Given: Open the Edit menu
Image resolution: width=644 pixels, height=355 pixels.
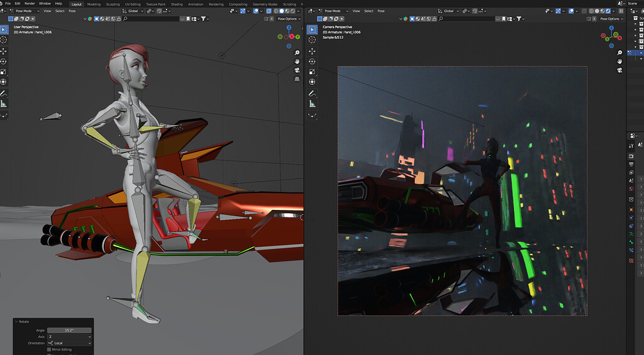Looking at the screenshot, I should (x=18, y=4).
